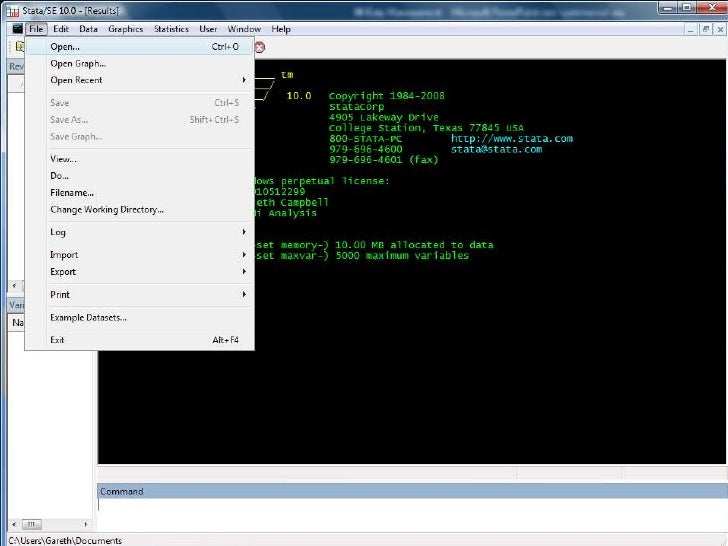Click inside the Command input field

click(x=412, y=514)
